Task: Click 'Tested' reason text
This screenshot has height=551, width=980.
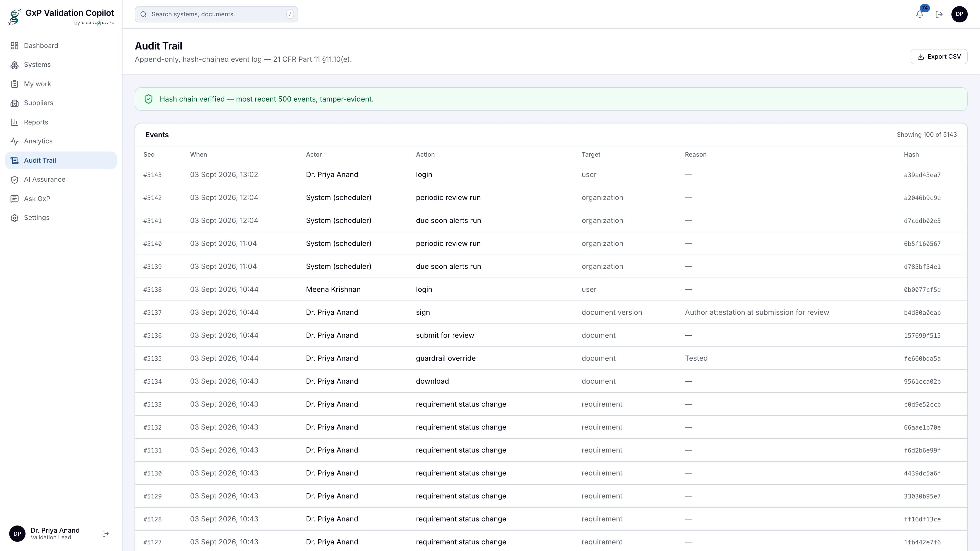Action: point(696,358)
